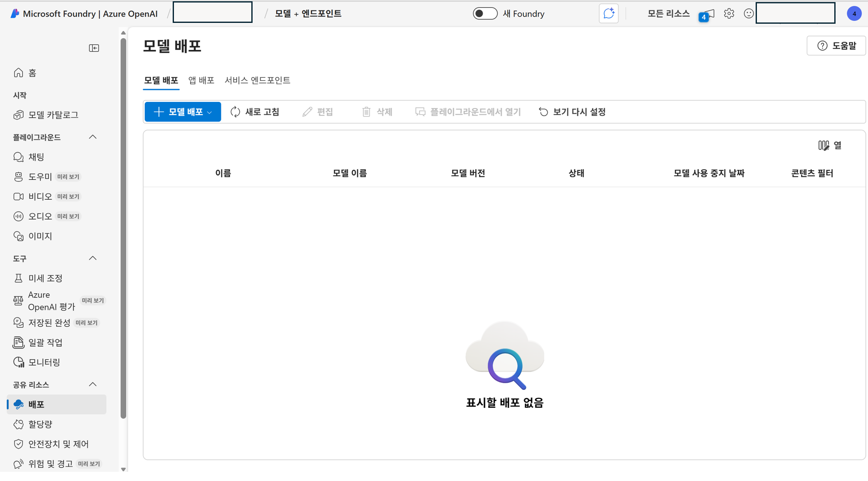Click the 콘텐츠 필터 column header
Screen dimensions: 868x481
[812, 173]
